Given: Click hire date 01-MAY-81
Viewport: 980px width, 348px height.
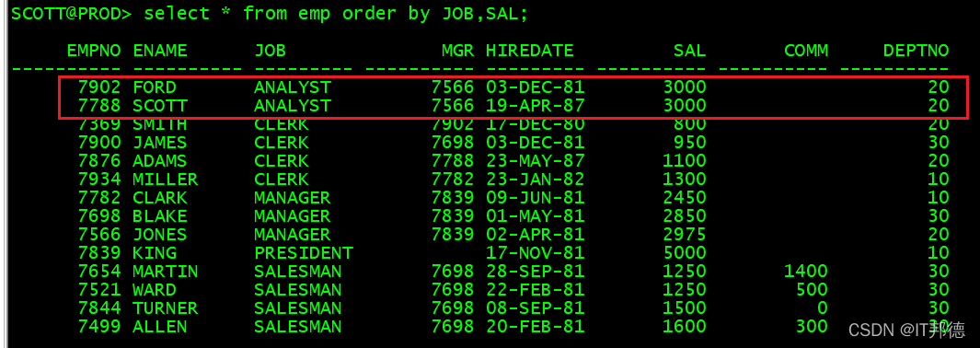Looking at the screenshot, I should pyautogui.click(x=535, y=216).
